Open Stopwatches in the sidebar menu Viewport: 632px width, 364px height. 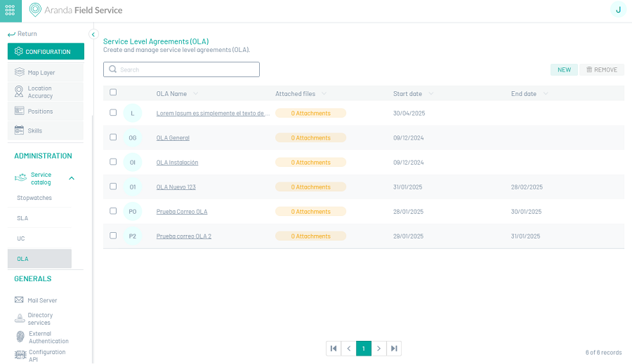click(34, 198)
